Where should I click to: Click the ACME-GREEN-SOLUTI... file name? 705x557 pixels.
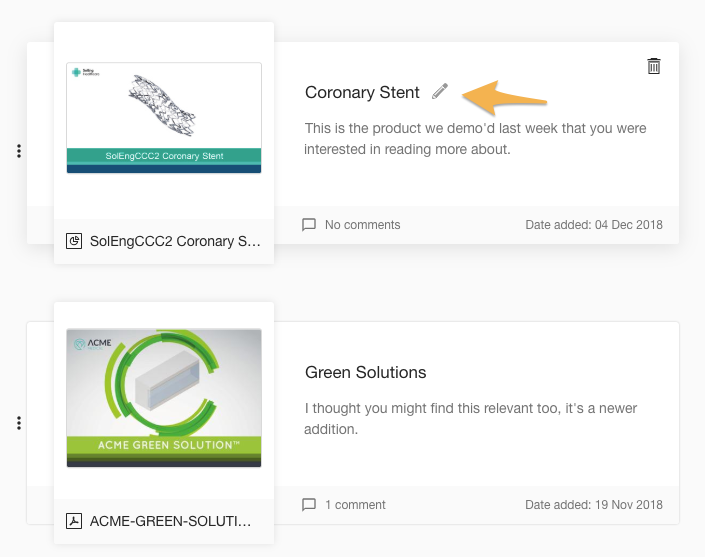pyautogui.click(x=170, y=521)
